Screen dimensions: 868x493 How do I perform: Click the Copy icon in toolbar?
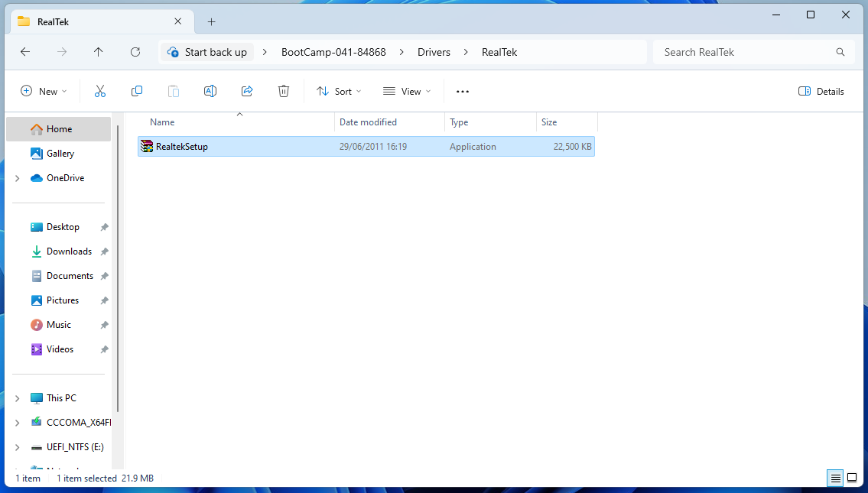[137, 91]
